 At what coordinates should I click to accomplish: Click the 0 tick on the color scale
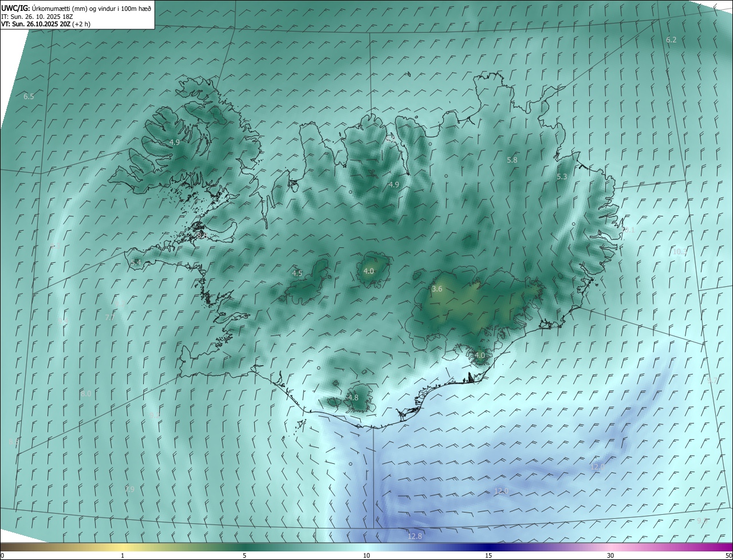click(x=2, y=556)
